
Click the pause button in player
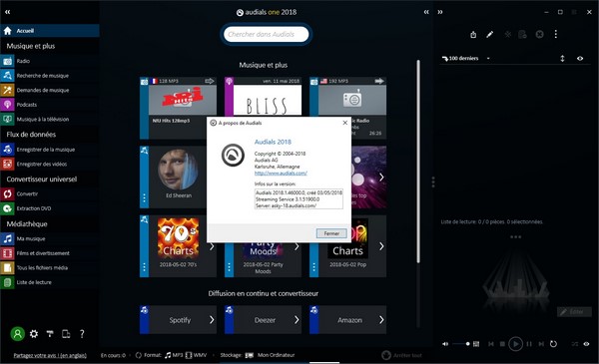click(529, 344)
